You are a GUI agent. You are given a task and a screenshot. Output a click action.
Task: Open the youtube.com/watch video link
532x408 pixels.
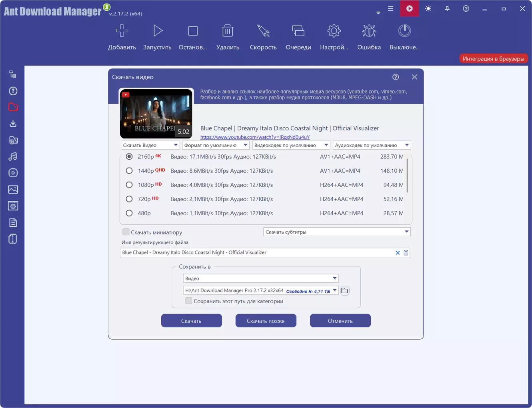[255, 137]
